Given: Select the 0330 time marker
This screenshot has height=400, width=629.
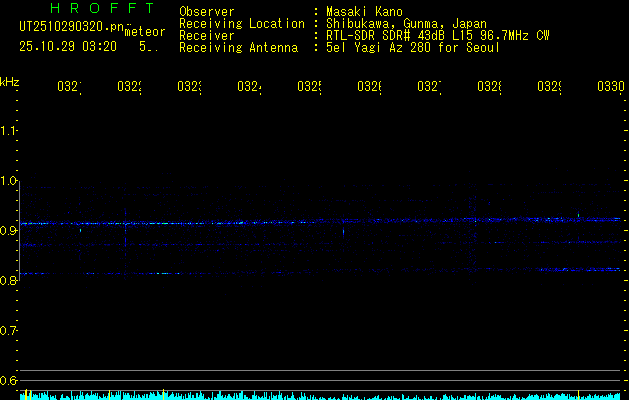Looking at the screenshot, I should click(610, 87).
